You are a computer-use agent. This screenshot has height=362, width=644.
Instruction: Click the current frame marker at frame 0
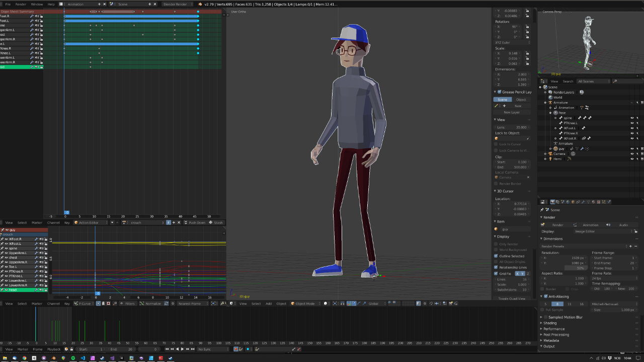point(67,213)
